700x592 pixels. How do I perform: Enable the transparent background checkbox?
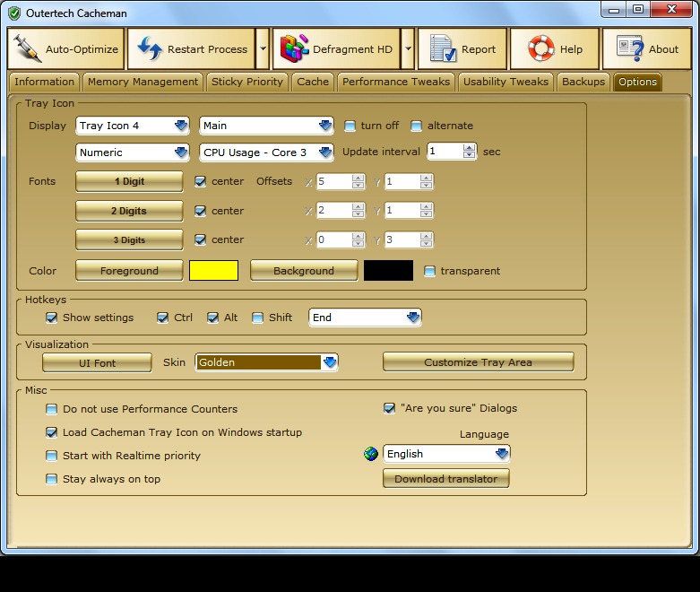tap(429, 271)
